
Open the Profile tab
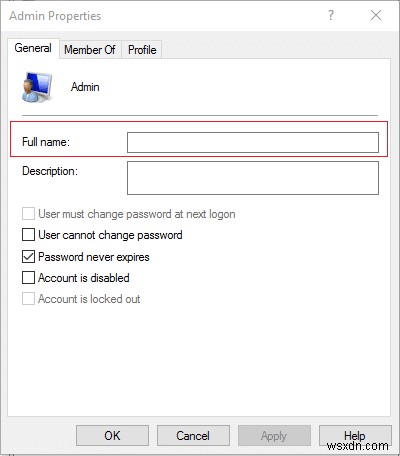click(x=142, y=50)
